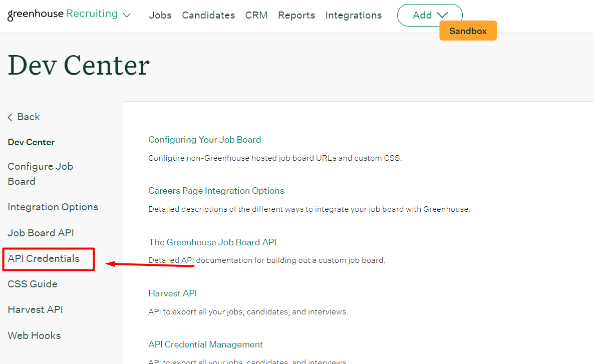Open the Candidates menu
594x364 pixels.
(x=208, y=15)
